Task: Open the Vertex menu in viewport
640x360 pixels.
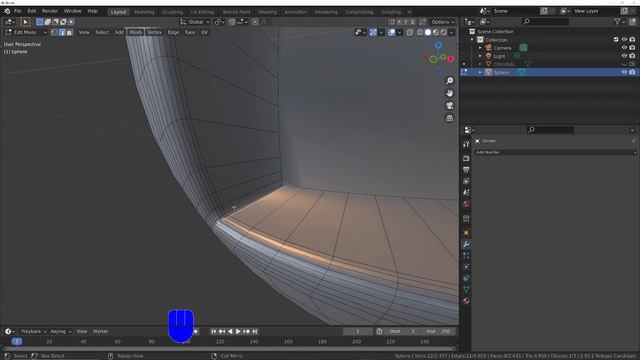Action: coord(154,32)
